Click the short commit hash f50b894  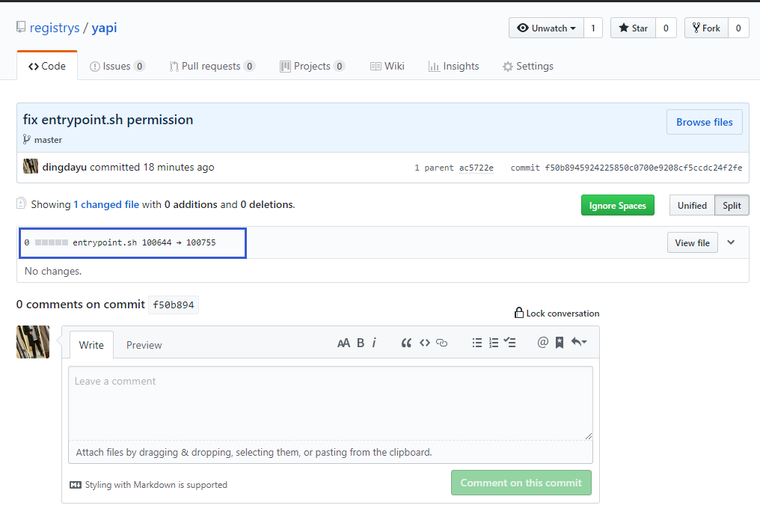(174, 305)
